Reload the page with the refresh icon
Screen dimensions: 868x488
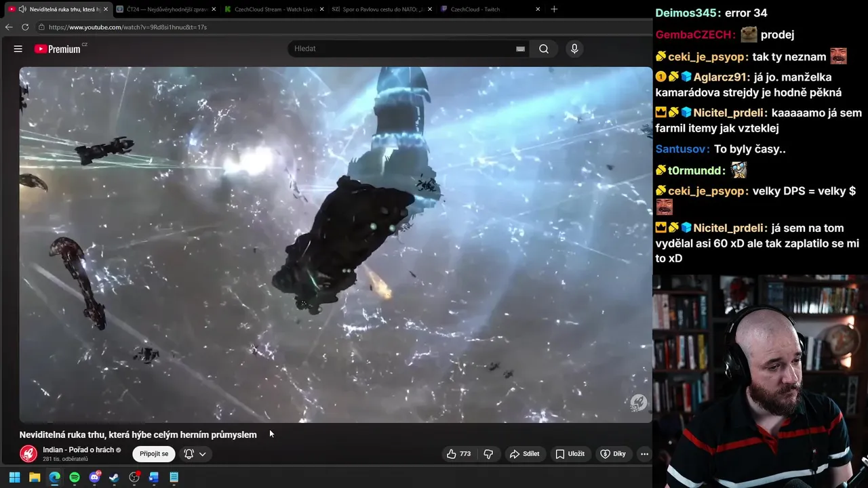[25, 27]
